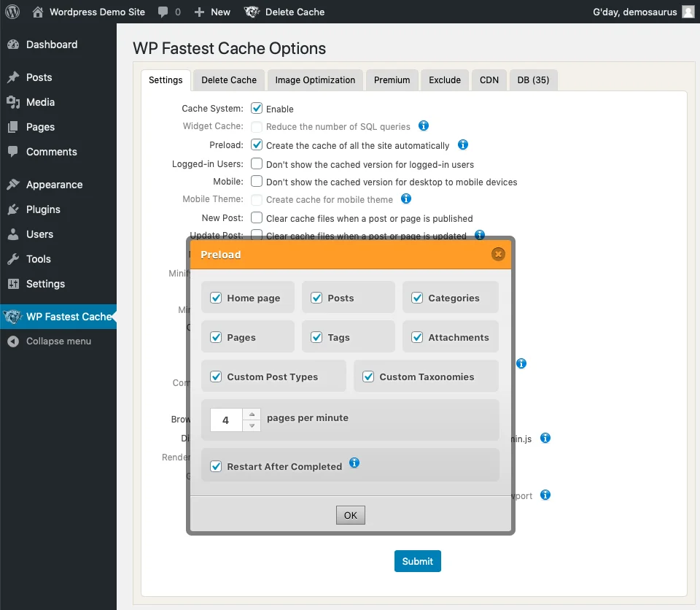This screenshot has width=700, height=610.
Task: Open the Plugins menu in sidebar
Action: click(43, 209)
